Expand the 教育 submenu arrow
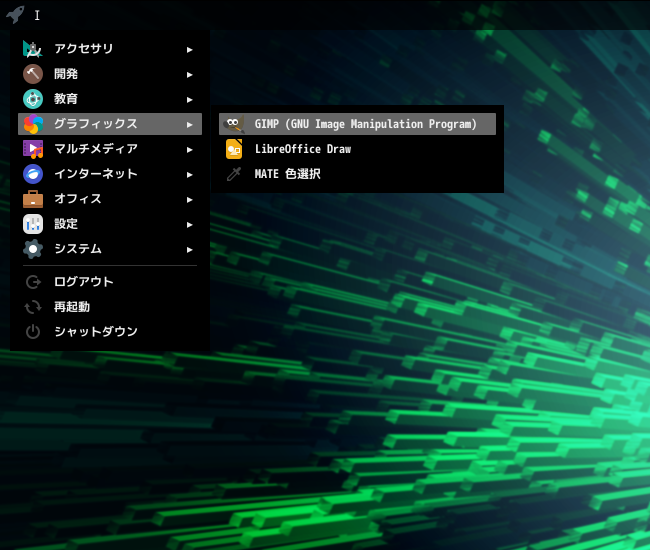Image resolution: width=650 pixels, height=550 pixels. 189,99
